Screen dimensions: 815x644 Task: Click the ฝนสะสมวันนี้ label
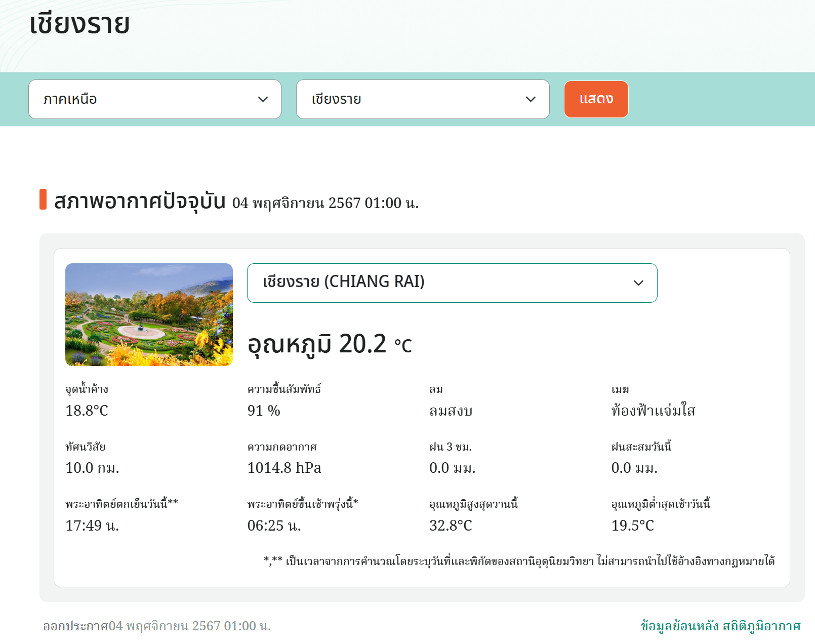(641, 447)
